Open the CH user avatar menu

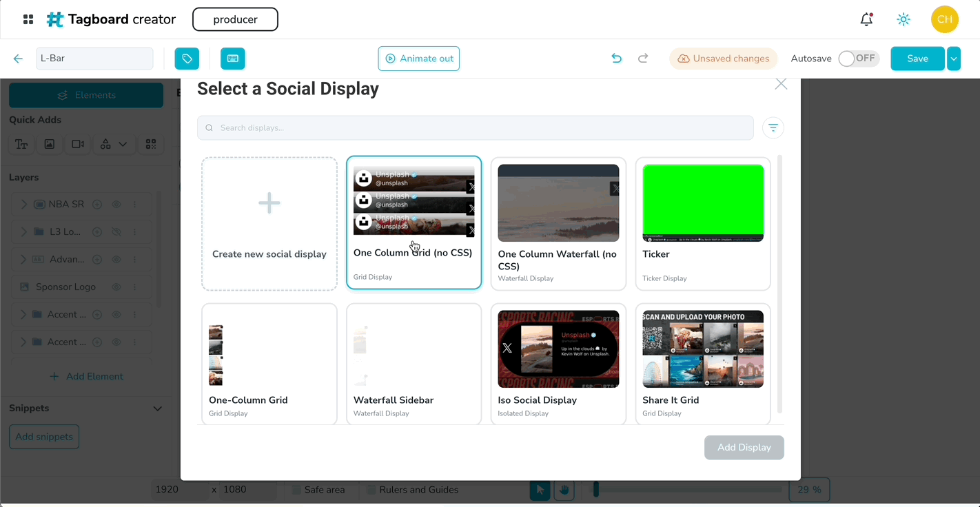click(x=945, y=19)
